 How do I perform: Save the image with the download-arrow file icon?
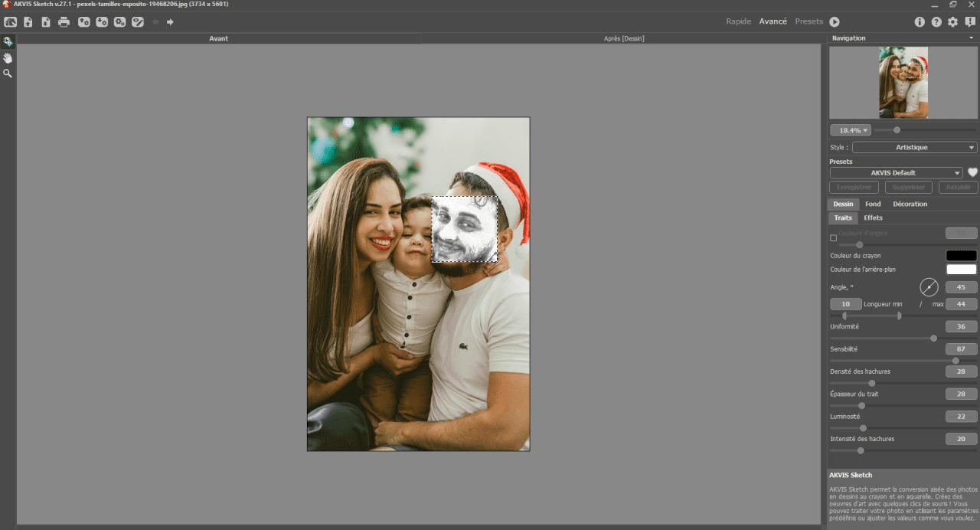pyautogui.click(x=46, y=22)
